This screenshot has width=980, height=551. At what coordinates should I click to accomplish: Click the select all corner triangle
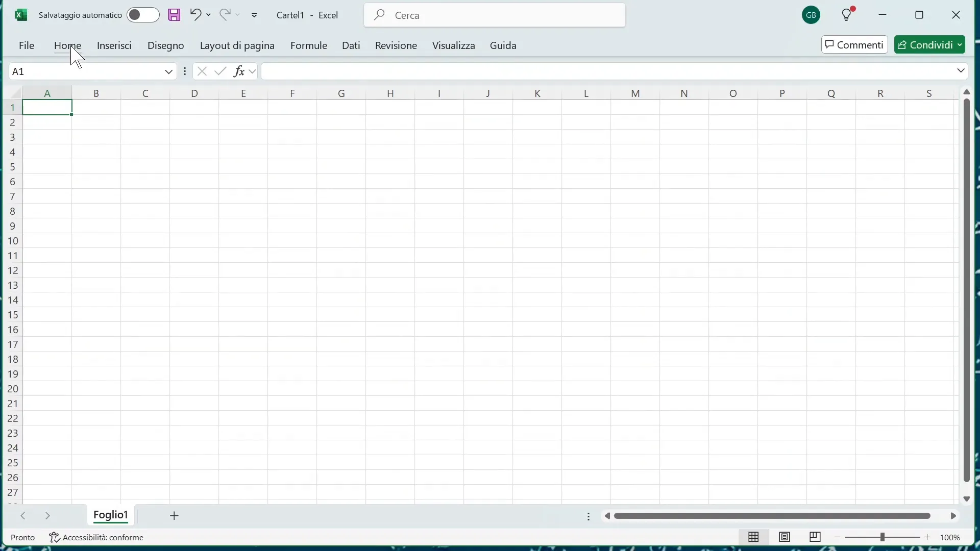pos(16,93)
